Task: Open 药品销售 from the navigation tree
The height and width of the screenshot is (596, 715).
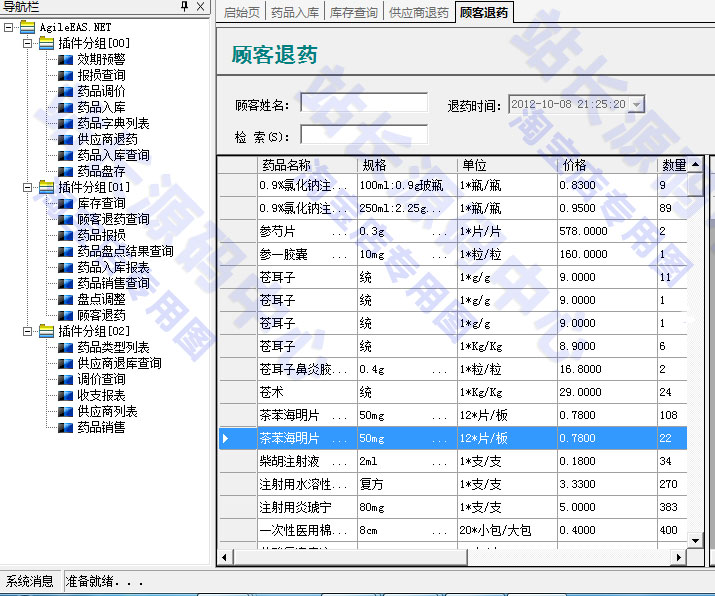Action: [x=101, y=427]
